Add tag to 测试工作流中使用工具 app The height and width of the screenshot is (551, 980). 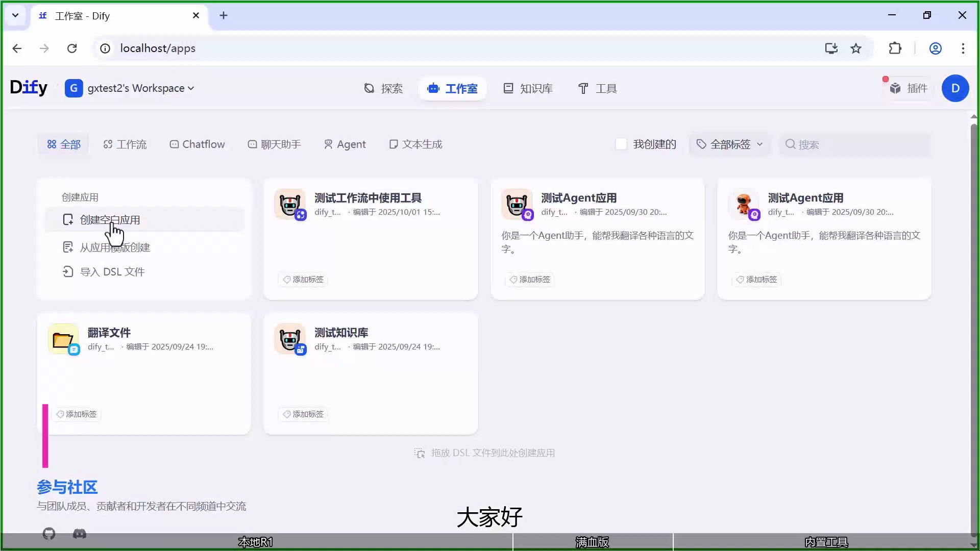303,280
